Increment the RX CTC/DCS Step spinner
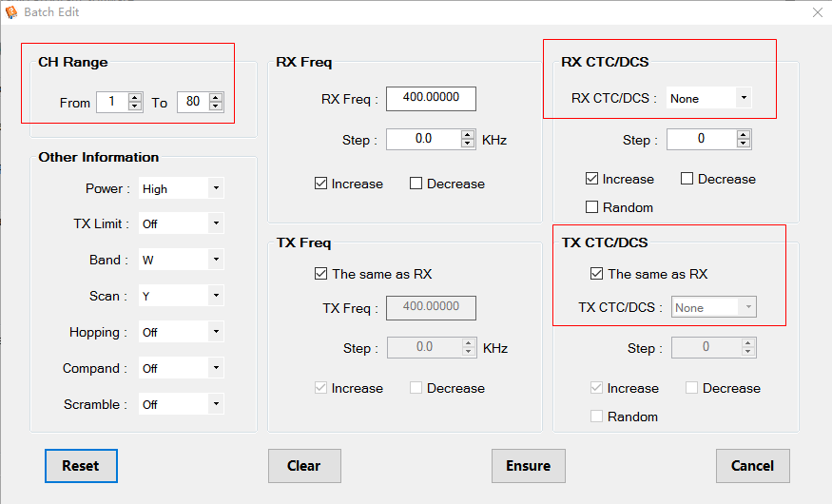Screen dimensions: 832x504 744,135
